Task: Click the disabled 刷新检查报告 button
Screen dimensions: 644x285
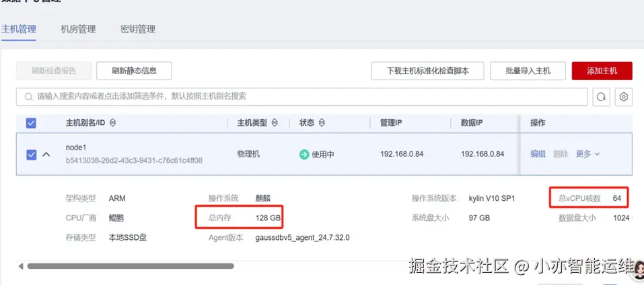Action: click(54, 71)
